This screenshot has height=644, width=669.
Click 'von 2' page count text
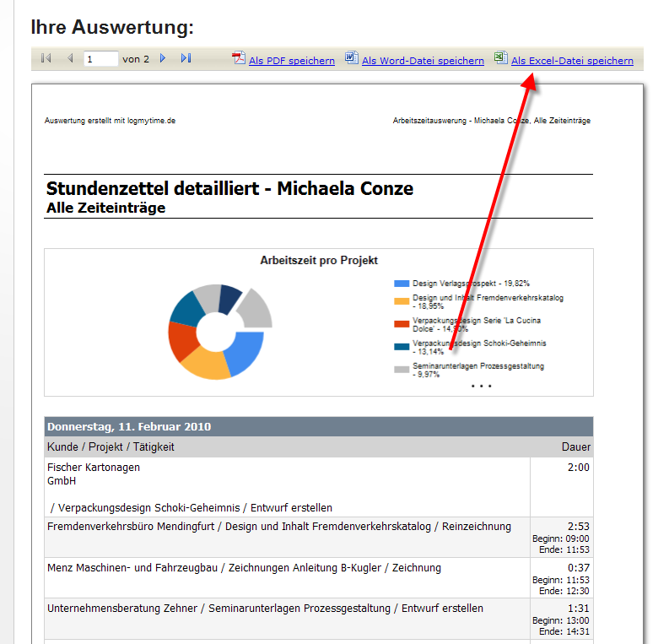point(136,59)
